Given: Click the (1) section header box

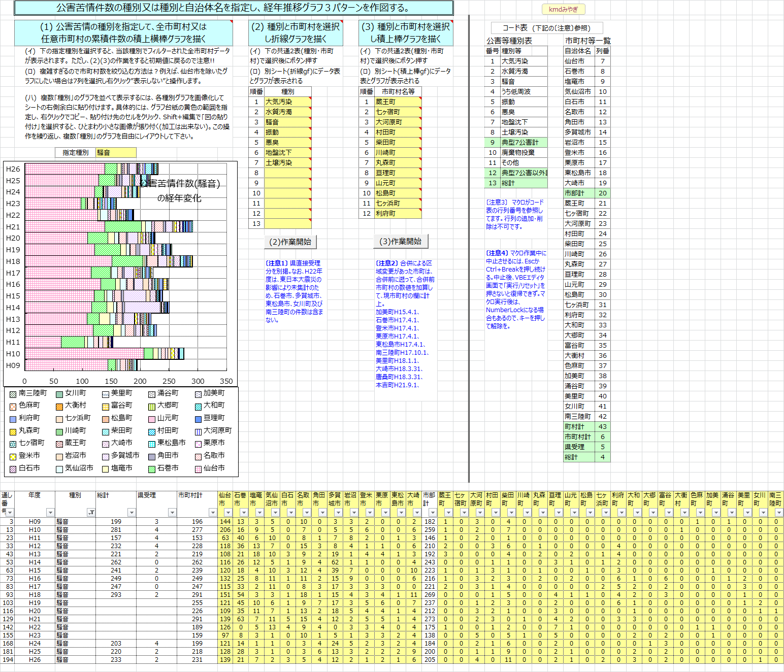Looking at the screenshot, I should tap(123, 32).
